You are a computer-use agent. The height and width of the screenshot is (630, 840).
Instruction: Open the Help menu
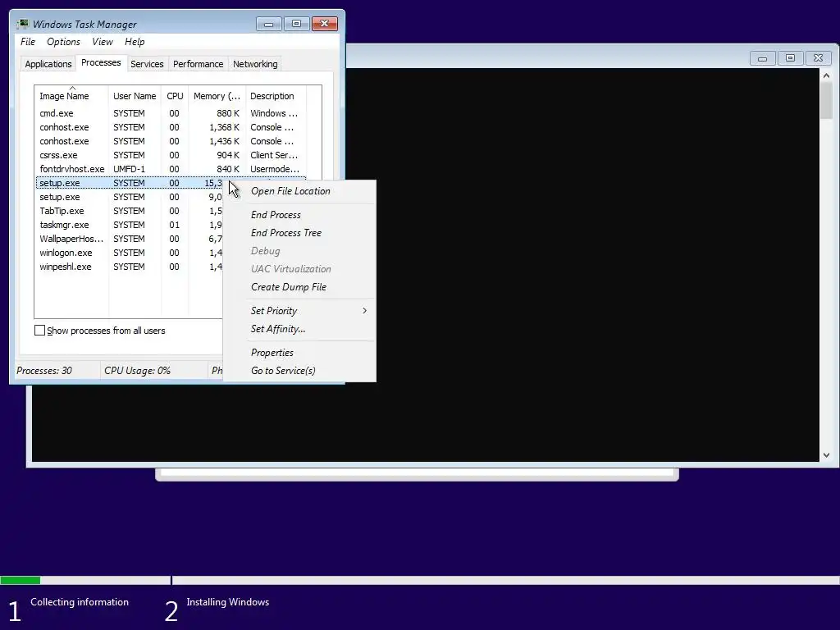(x=135, y=42)
